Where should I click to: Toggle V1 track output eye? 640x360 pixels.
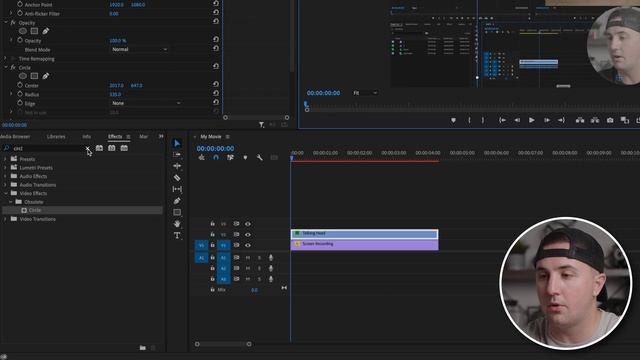coord(248,245)
